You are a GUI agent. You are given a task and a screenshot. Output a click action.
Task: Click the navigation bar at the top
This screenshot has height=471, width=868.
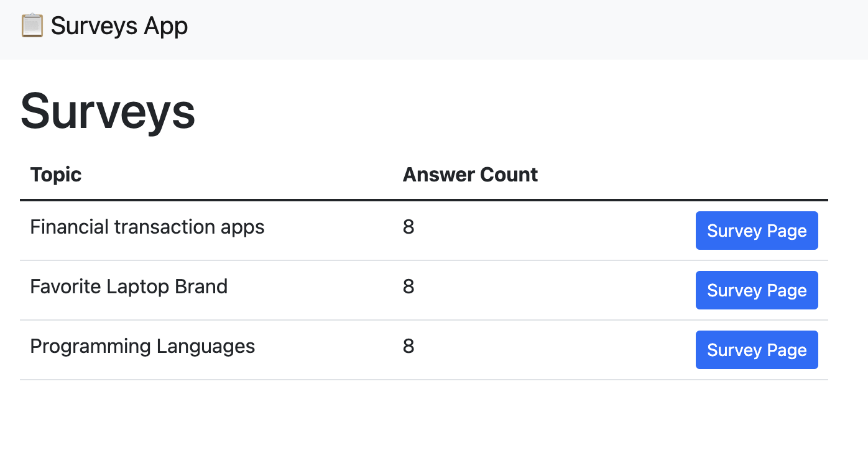coord(434,30)
